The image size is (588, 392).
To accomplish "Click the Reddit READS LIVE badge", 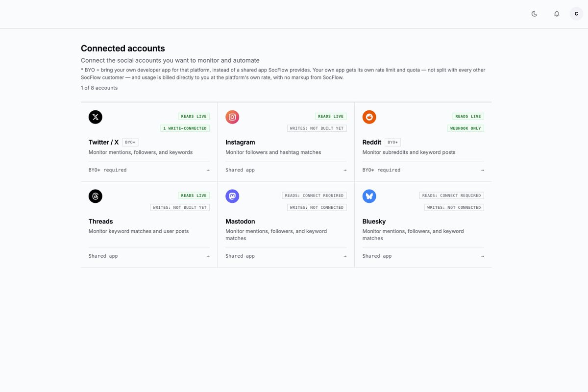I will pyautogui.click(x=468, y=116).
